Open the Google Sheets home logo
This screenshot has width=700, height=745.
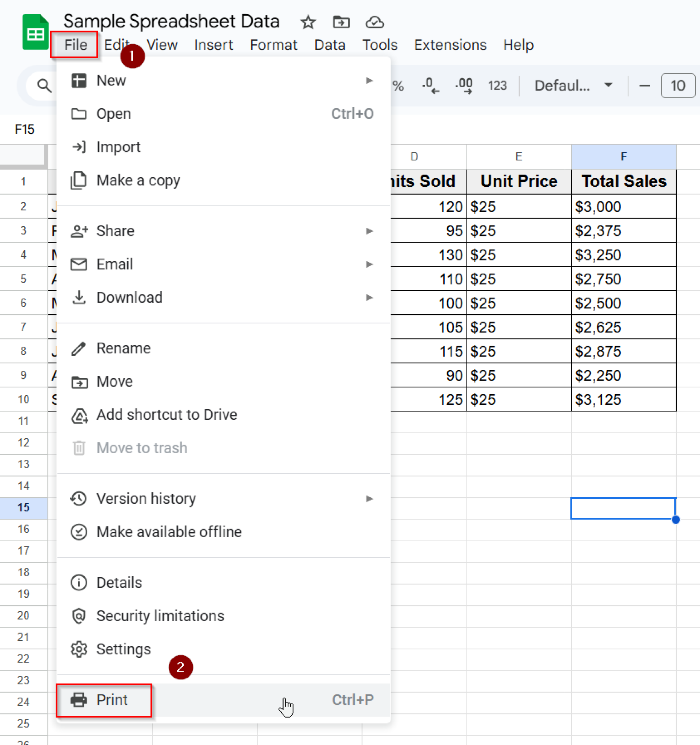[x=35, y=32]
